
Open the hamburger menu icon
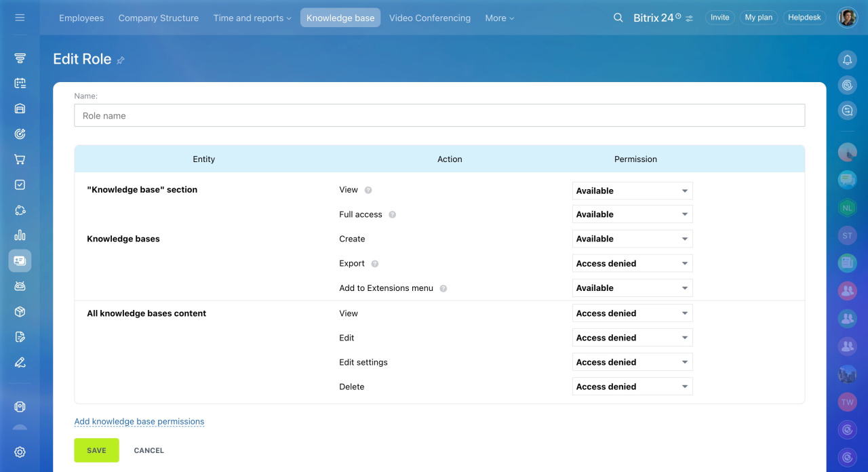click(20, 18)
